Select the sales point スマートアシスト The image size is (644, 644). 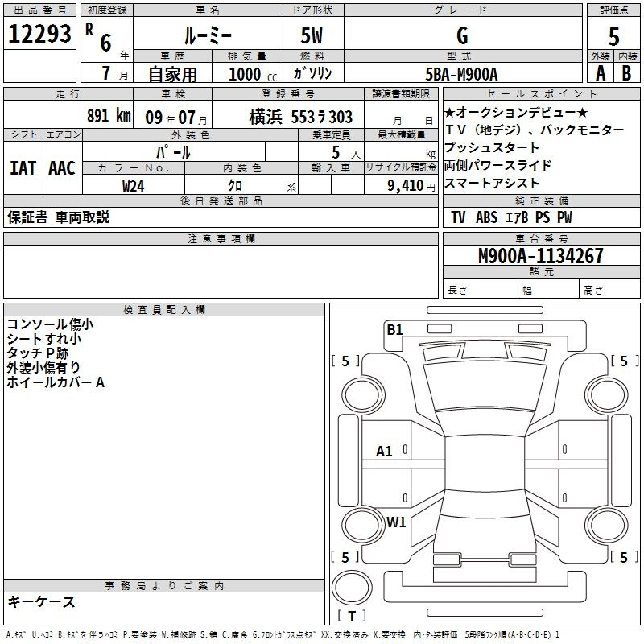coord(492,183)
